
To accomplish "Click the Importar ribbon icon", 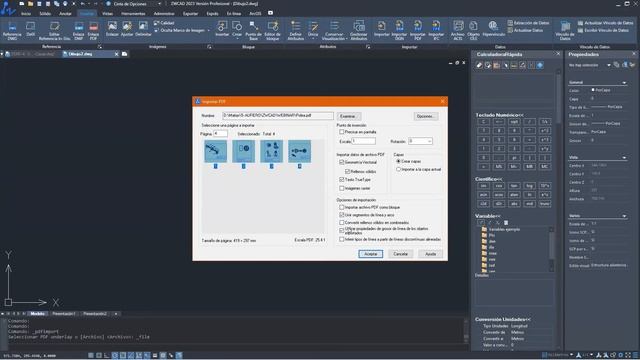I will click(382, 29).
